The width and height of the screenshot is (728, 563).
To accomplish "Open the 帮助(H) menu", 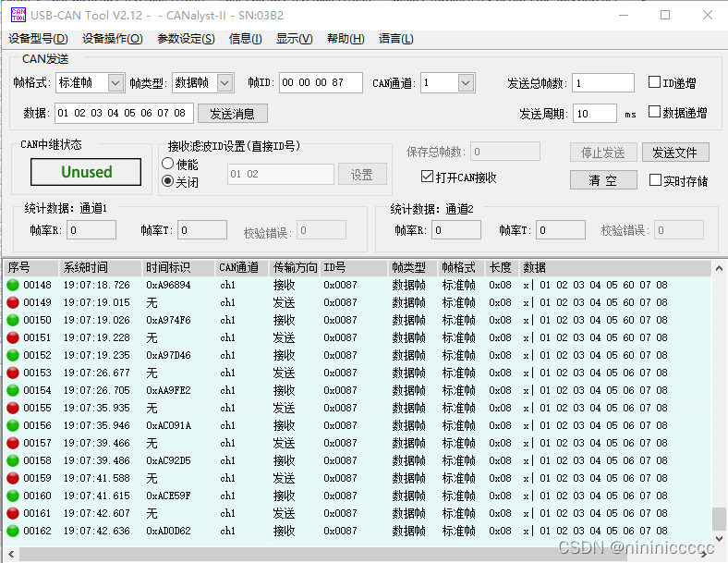I will coord(346,39).
